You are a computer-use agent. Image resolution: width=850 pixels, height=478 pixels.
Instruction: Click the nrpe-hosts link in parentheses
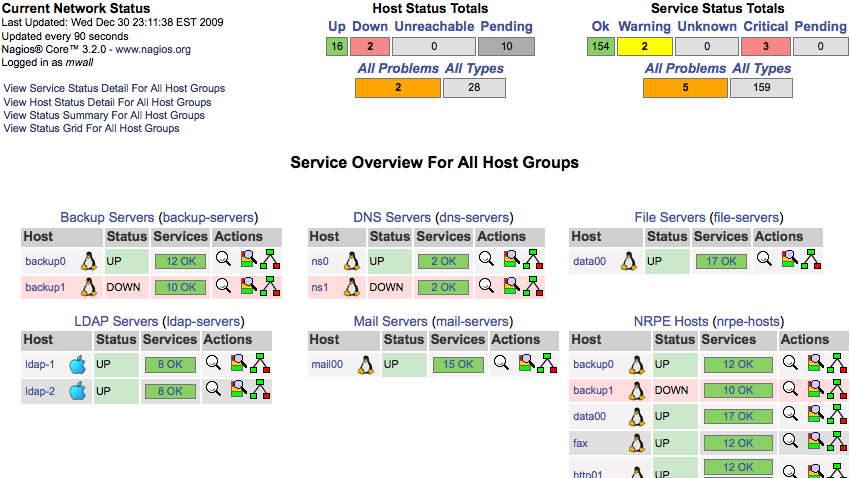tap(750, 321)
